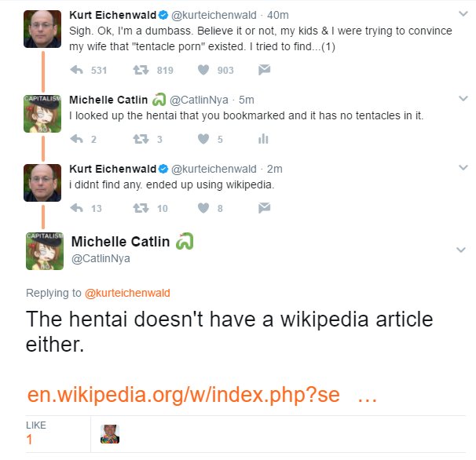
Task: Open @kurteichenwald in Replying to line
Action: [127, 293]
